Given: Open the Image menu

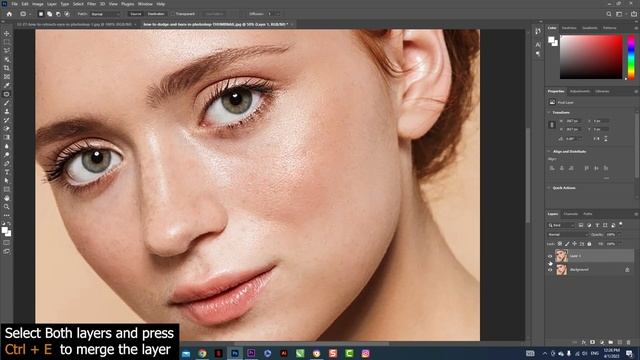Looking at the screenshot, I should (38, 4).
